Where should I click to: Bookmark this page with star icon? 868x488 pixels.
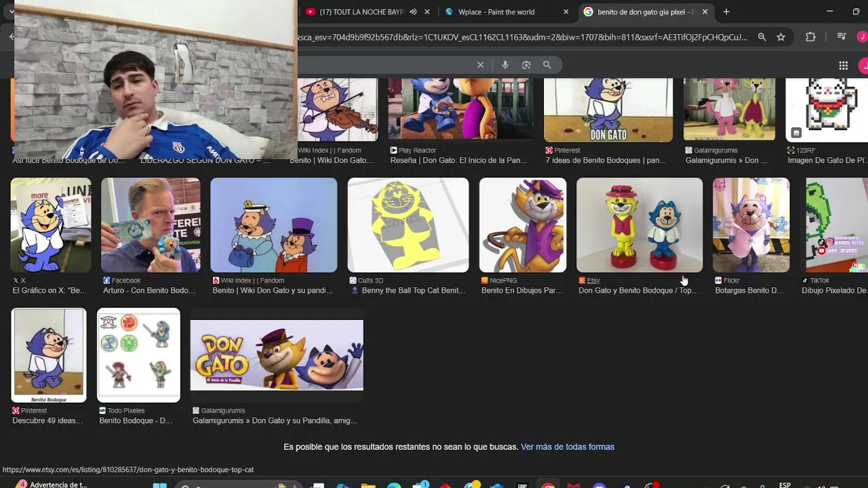(x=781, y=37)
